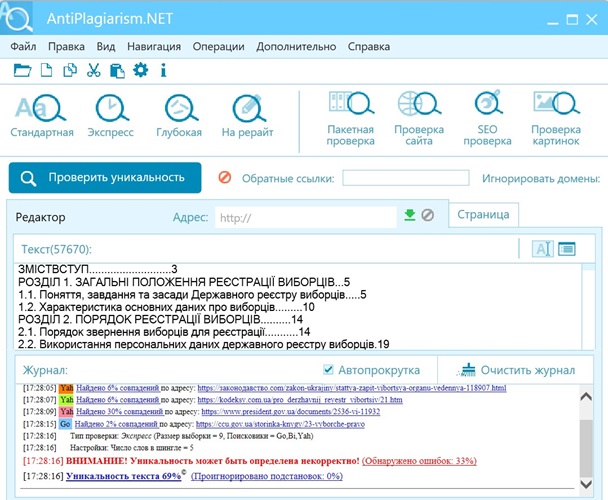608x500 pixels.
Task: Click the 'Текст(57670):' label
Action: [57, 249]
